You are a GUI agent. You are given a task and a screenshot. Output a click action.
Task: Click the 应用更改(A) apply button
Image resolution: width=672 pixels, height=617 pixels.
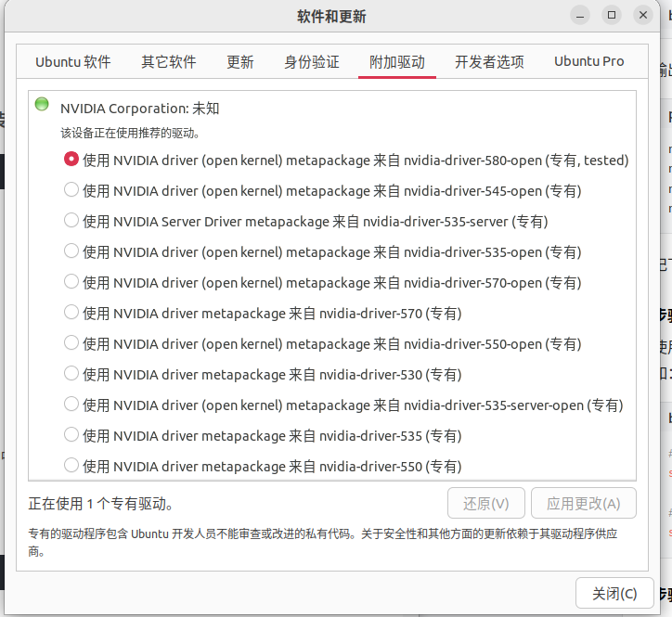(584, 504)
